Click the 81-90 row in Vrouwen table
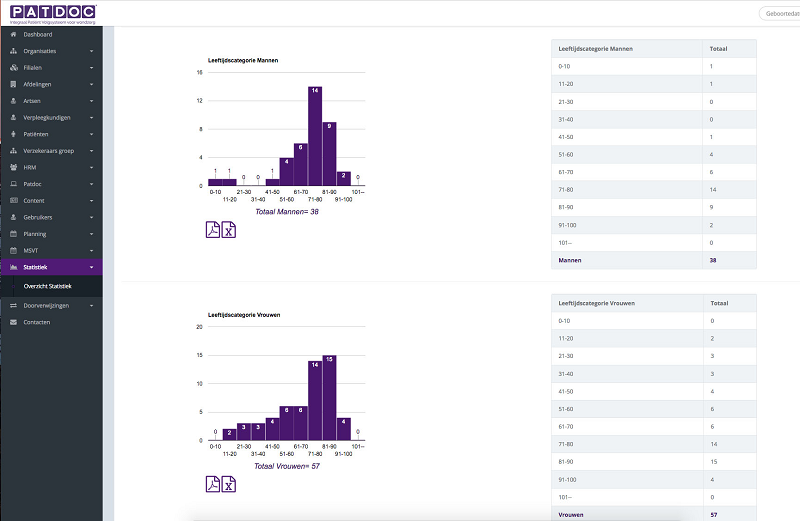 (654, 462)
